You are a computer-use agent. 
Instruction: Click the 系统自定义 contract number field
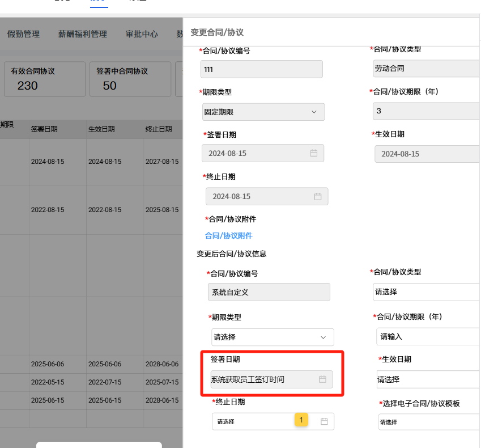[x=269, y=292]
